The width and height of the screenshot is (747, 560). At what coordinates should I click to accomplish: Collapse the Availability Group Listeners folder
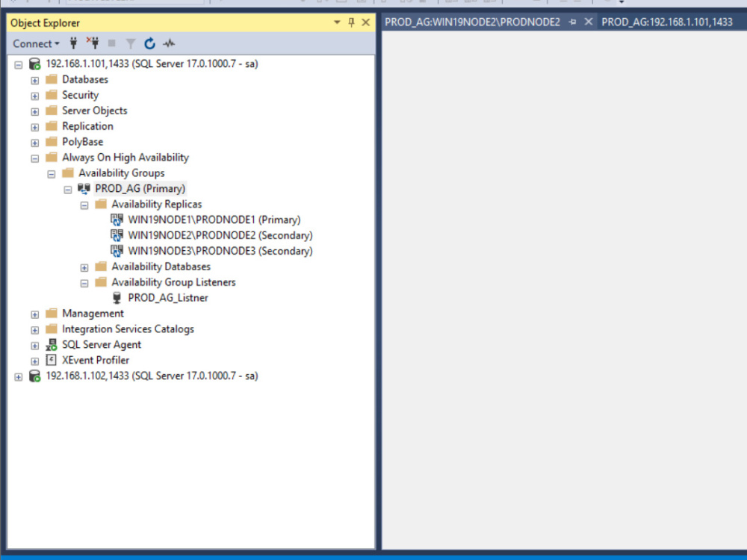84,284
